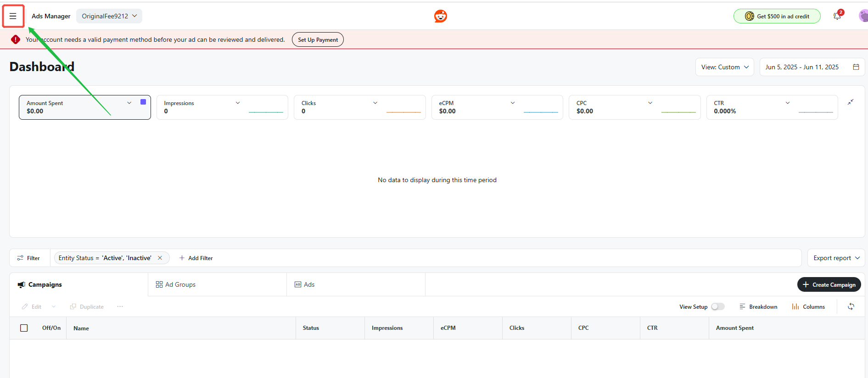
Task: Click the Duplicate action
Action: click(87, 306)
